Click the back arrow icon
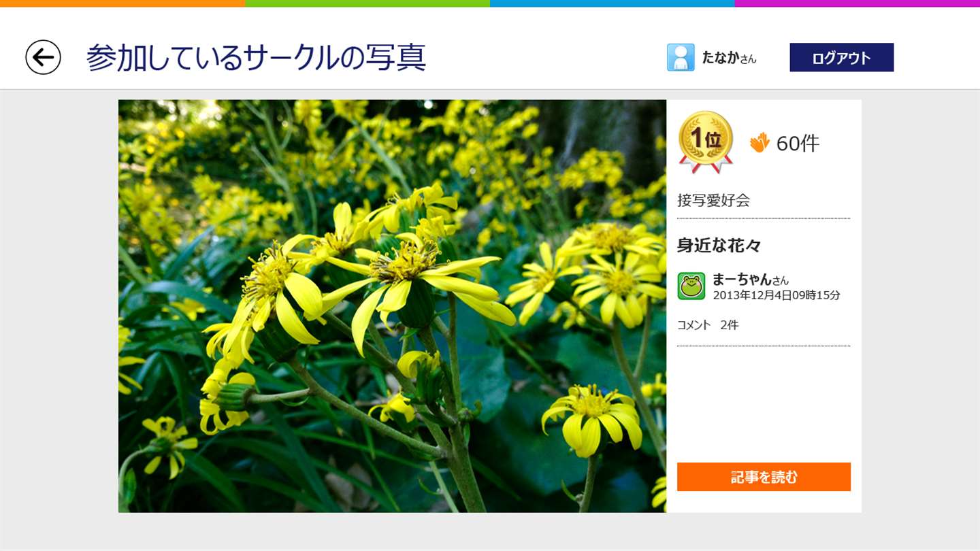Image resolution: width=980 pixels, height=551 pixels. tap(43, 57)
